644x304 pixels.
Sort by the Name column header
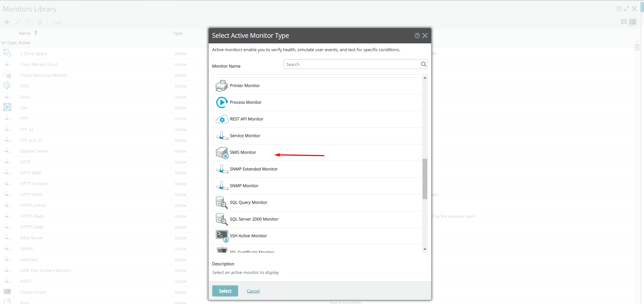point(25,33)
